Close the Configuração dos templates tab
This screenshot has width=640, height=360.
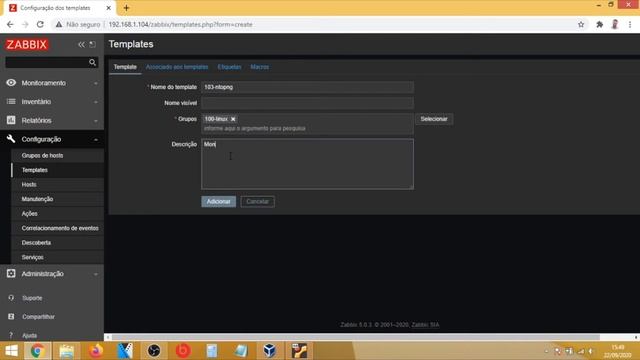(109, 8)
